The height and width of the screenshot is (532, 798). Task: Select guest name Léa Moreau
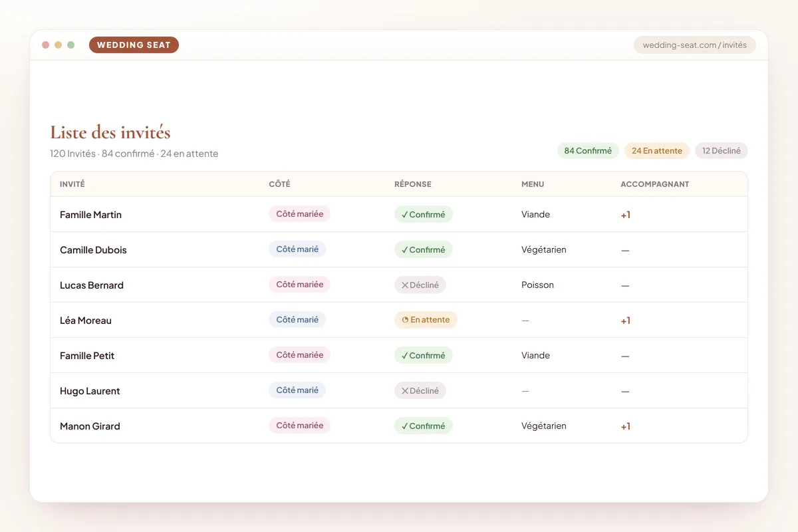point(86,321)
